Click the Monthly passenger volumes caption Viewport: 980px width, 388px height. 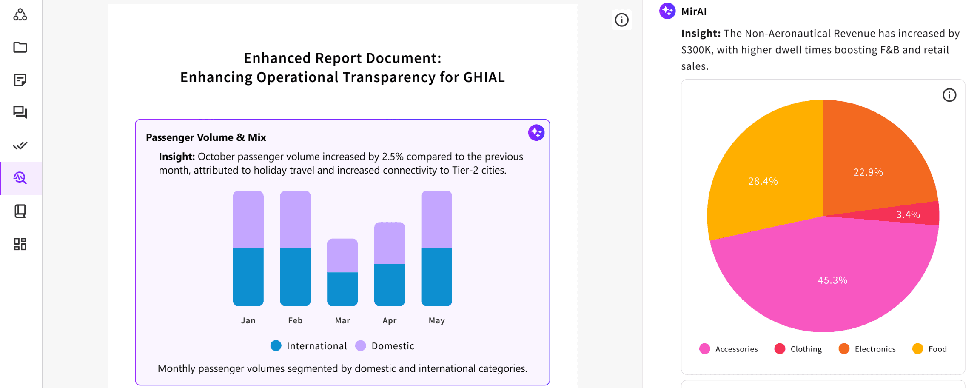(342, 368)
